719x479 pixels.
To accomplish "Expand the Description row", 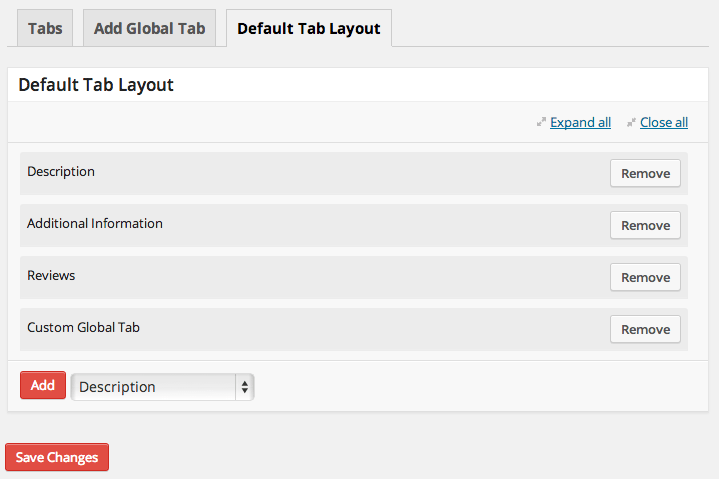I will pos(300,173).
